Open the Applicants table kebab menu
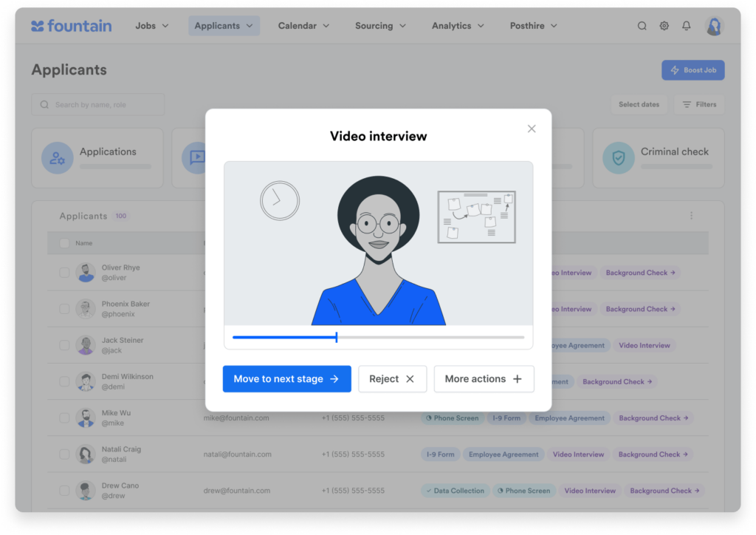 (x=691, y=215)
